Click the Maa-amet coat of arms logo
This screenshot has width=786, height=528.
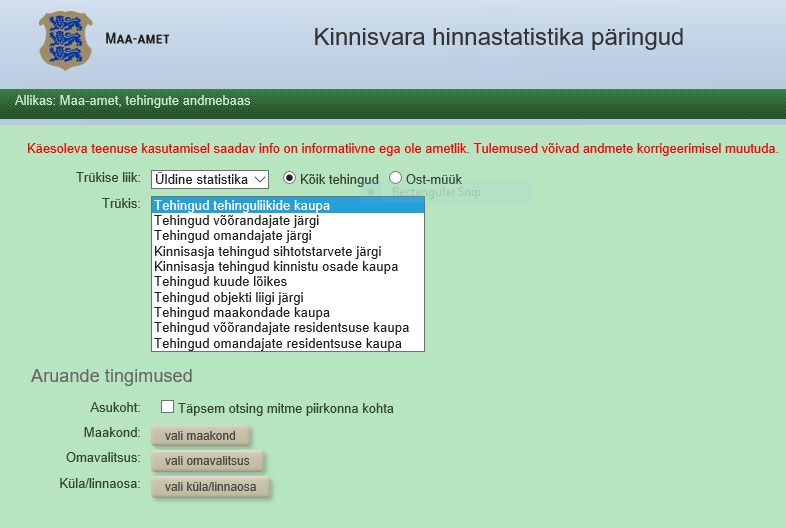pyautogui.click(x=66, y=40)
